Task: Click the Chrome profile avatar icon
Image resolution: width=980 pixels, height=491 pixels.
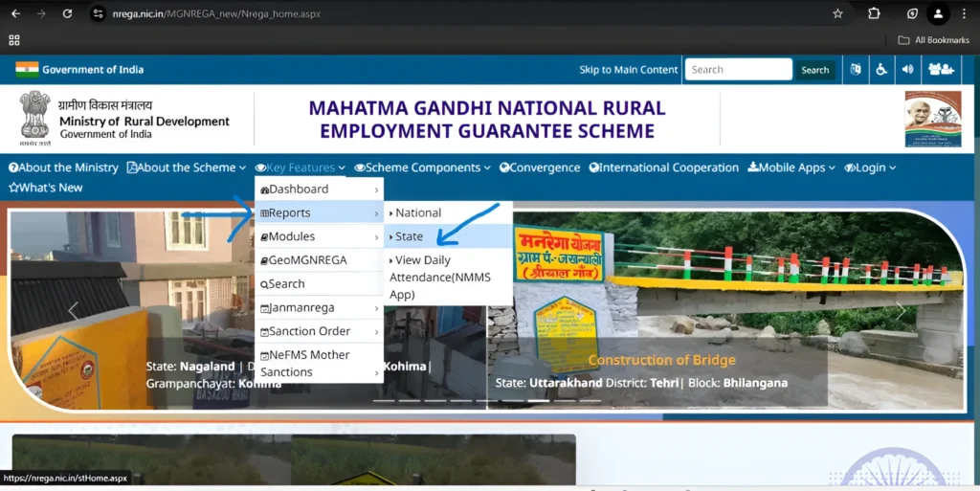Action: (x=938, y=13)
